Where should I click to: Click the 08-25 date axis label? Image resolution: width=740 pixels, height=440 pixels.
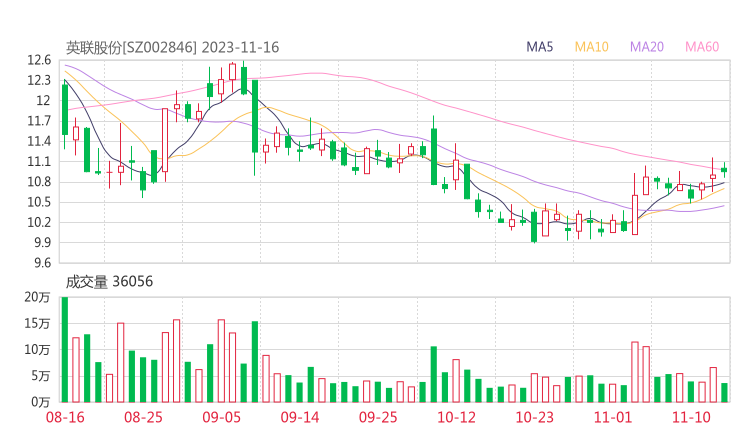coord(143,417)
